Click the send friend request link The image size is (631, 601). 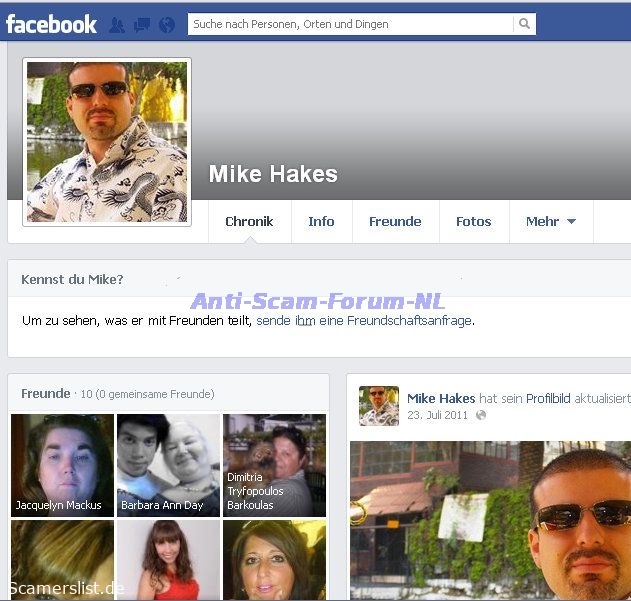(x=364, y=321)
